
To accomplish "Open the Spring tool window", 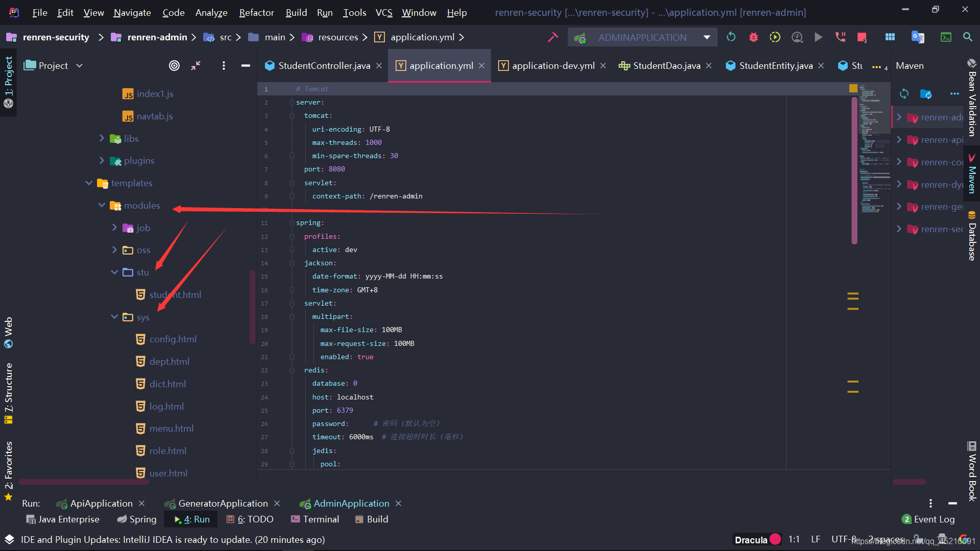I will pos(137,519).
